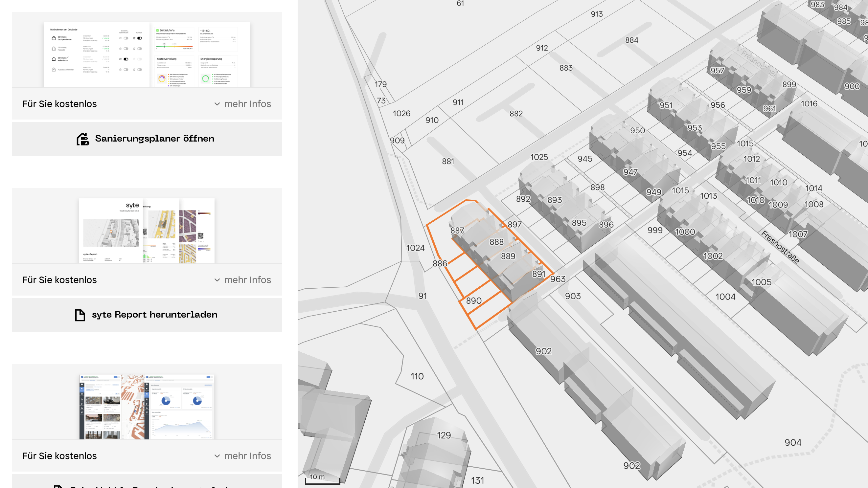Select parcel 881 on the map
Screen dimensions: 868x488
click(448, 161)
